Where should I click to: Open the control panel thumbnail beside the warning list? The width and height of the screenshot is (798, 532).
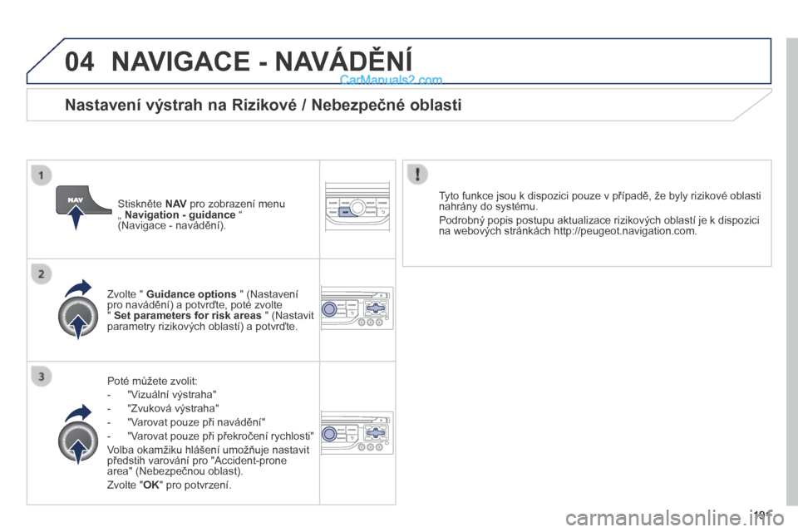pyautogui.click(x=357, y=433)
